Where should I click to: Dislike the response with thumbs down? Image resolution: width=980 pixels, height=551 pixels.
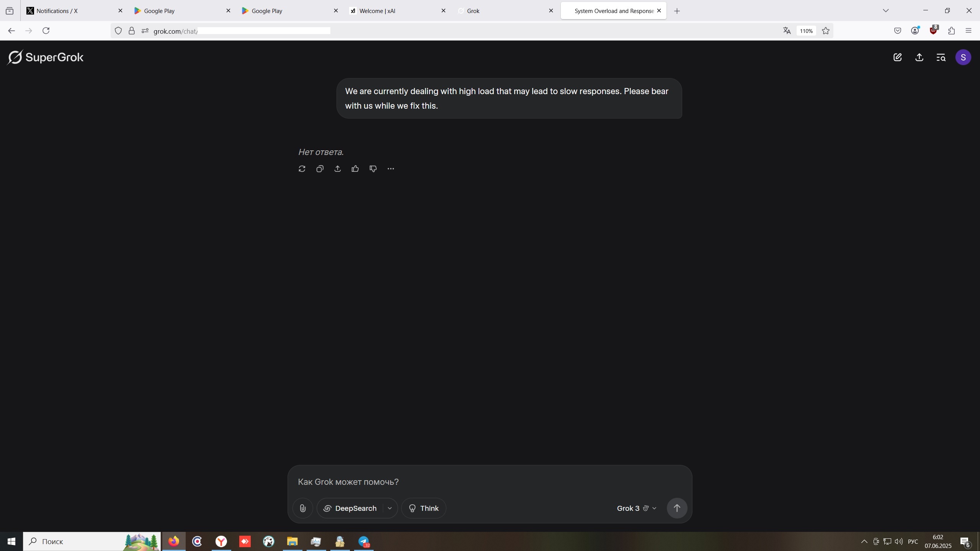(x=373, y=169)
